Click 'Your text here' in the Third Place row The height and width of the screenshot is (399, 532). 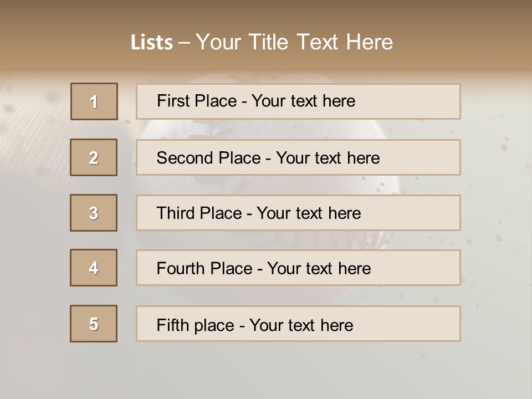click(x=309, y=213)
